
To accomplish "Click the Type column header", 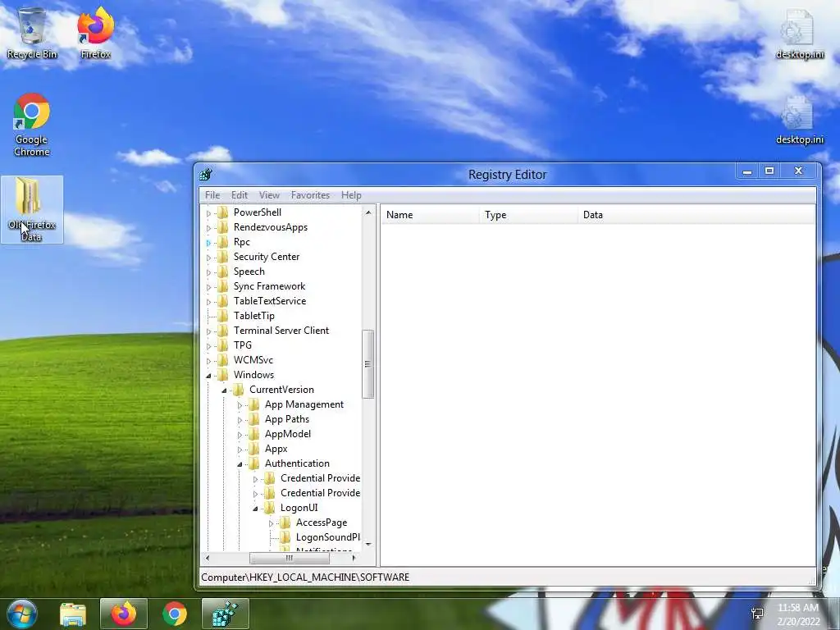I will coord(528,215).
